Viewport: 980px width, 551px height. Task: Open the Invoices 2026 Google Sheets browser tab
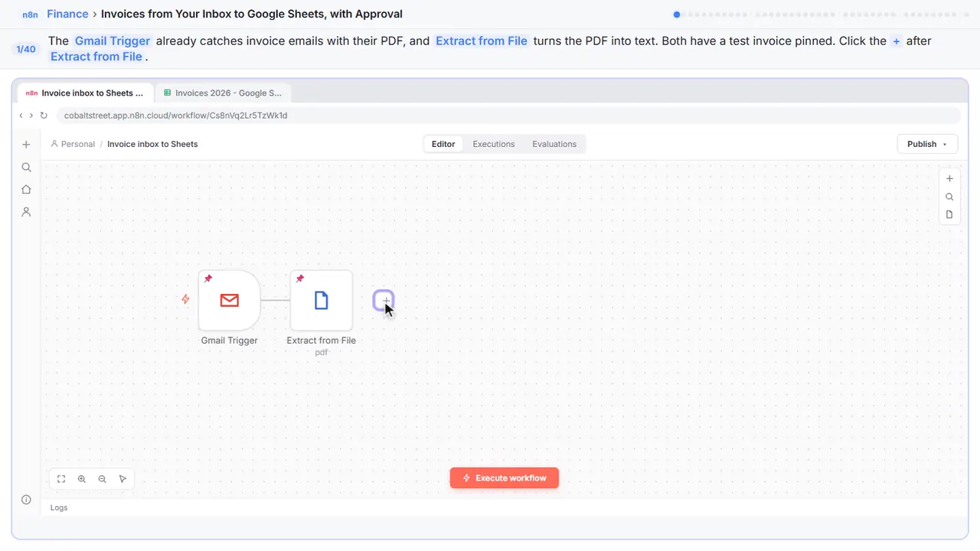point(222,93)
